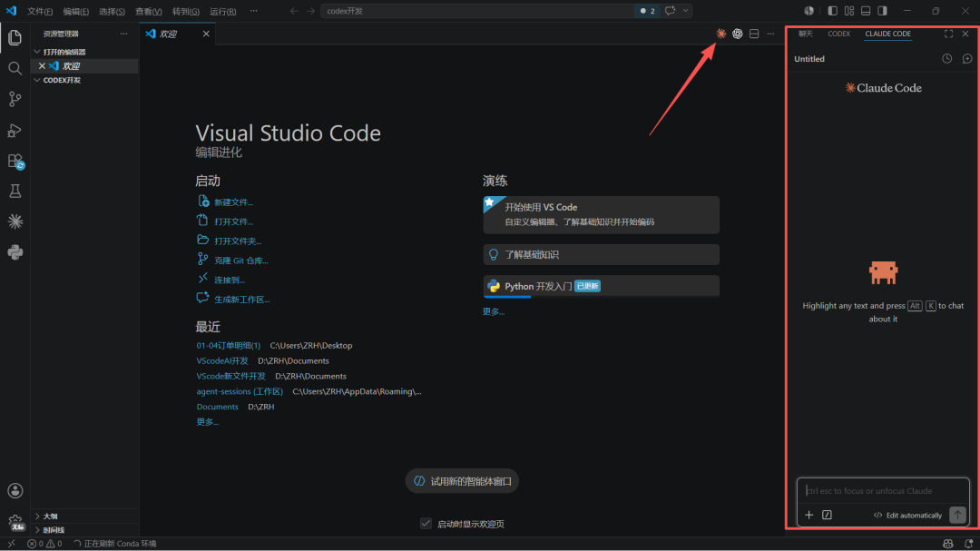Viewport: 980px width, 551px height.
Task: Click 打开文件夹... link
Action: pos(238,241)
